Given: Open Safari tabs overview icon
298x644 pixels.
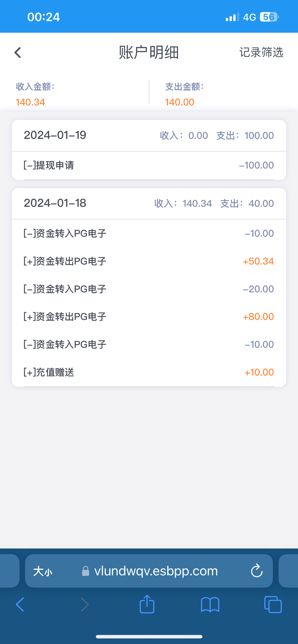Looking at the screenshot, I should [x=273, y=605].
